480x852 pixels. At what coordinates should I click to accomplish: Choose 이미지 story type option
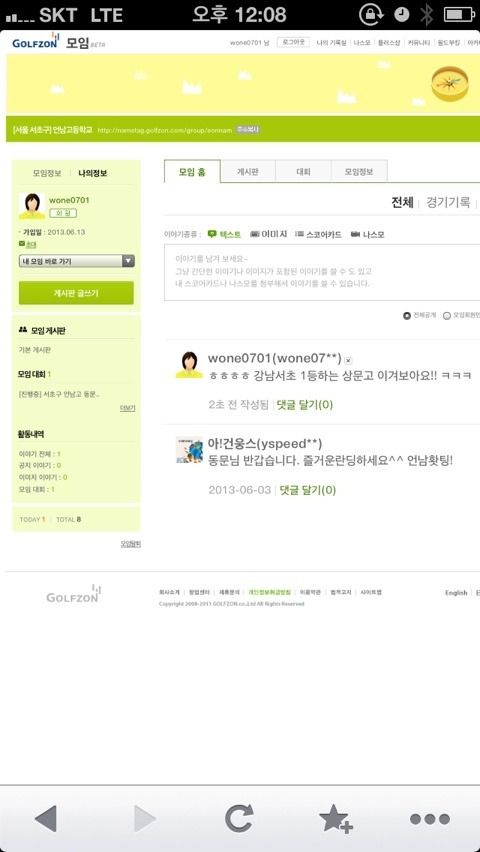(x=268, y=235)
